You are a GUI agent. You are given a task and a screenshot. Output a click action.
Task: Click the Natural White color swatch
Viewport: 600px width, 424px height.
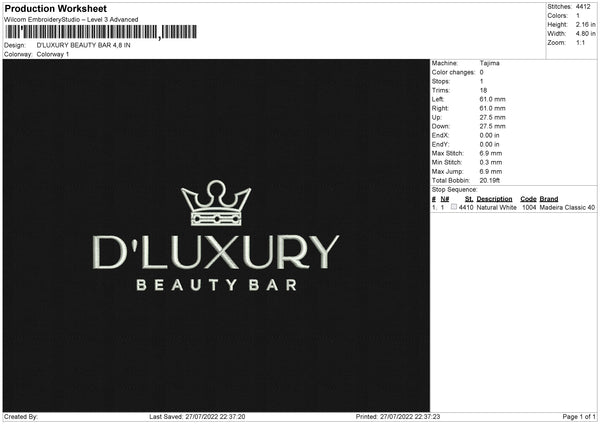[x=454, y=207]
